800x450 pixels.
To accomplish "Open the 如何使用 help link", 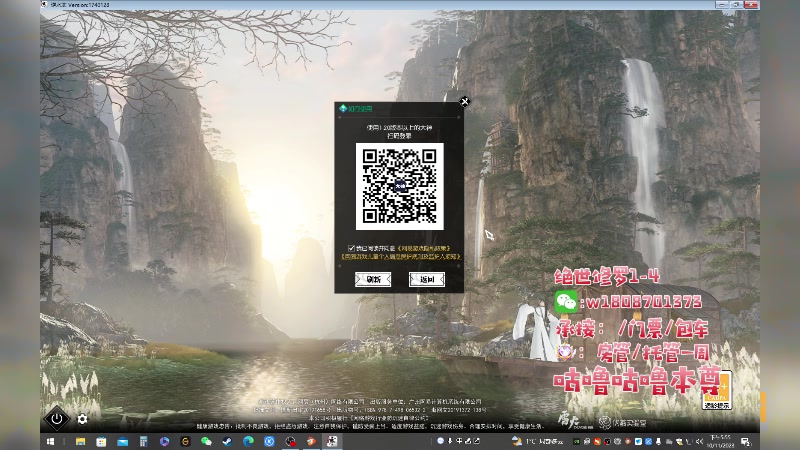I will coord(357,109).
